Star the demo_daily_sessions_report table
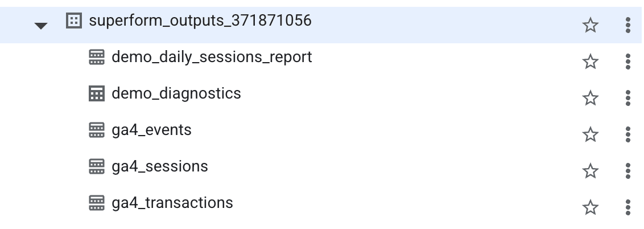This screenshot has width=644, height=229. coord(591,62)
